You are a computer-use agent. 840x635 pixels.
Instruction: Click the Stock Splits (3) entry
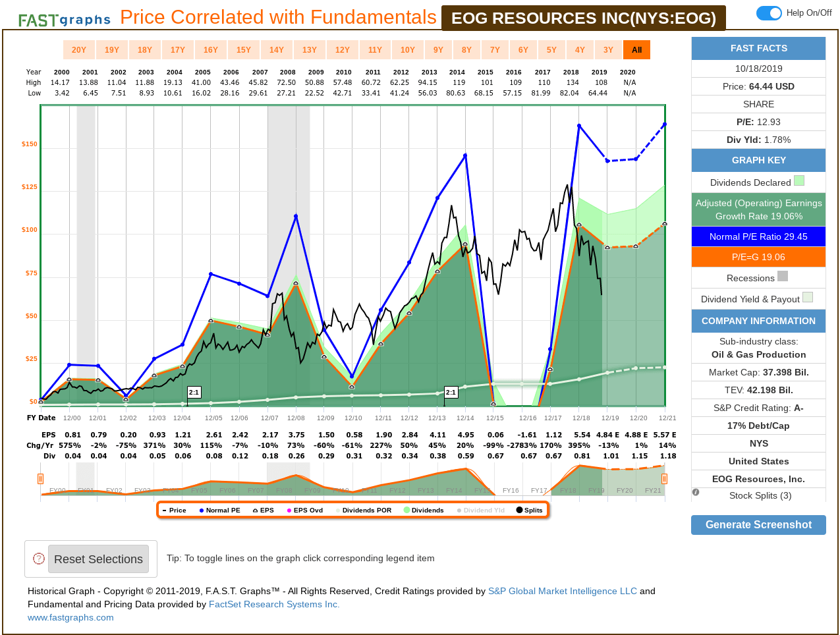point(760,495)
